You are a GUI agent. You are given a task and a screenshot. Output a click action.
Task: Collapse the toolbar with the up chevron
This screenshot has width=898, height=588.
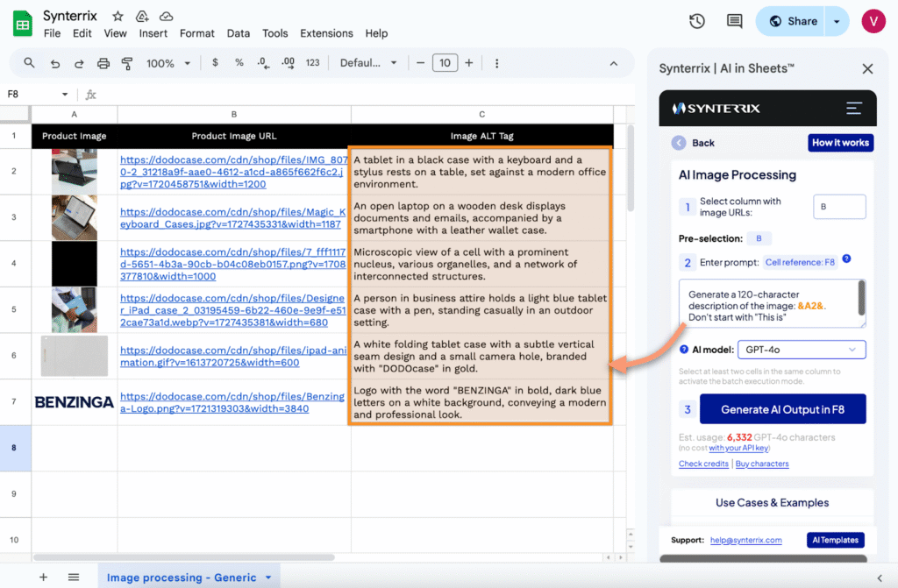613,64
